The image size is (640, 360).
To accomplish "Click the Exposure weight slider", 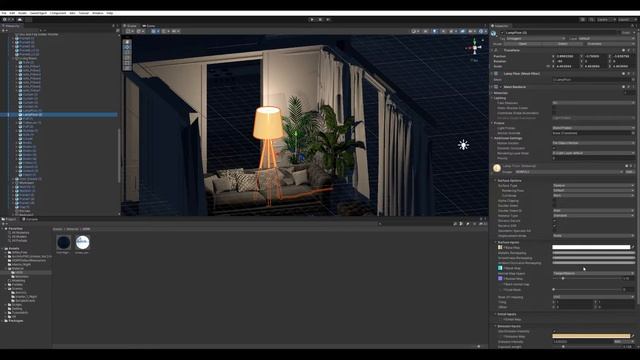I will click(x=586, y=347).
